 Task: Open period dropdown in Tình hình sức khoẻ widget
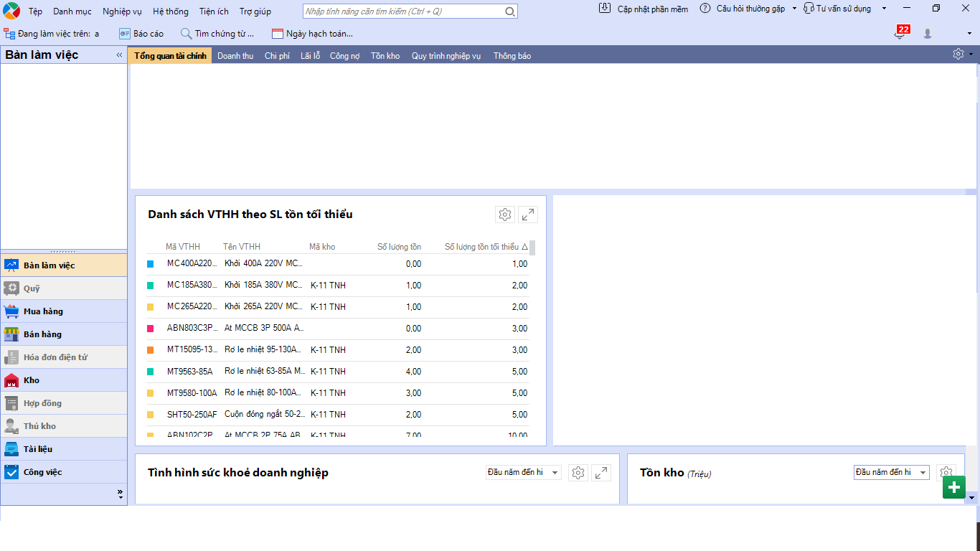[x=523, y=472]
